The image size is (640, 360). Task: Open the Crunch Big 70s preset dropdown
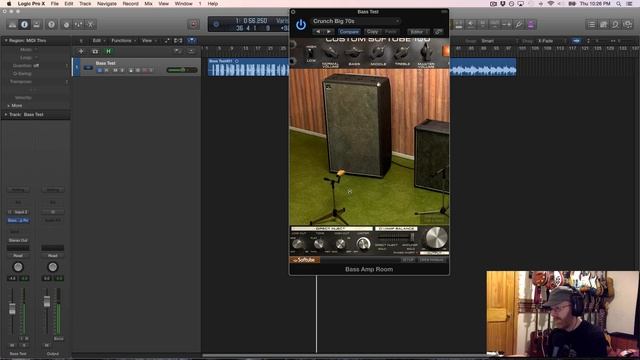coord(356,21)
